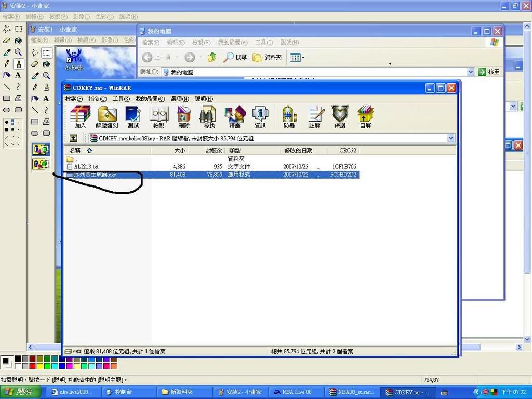Click the 註解 (Comment) icon in WinRAR
The height and width of the screenshot is (399, 532).
(x=315, y=117)
